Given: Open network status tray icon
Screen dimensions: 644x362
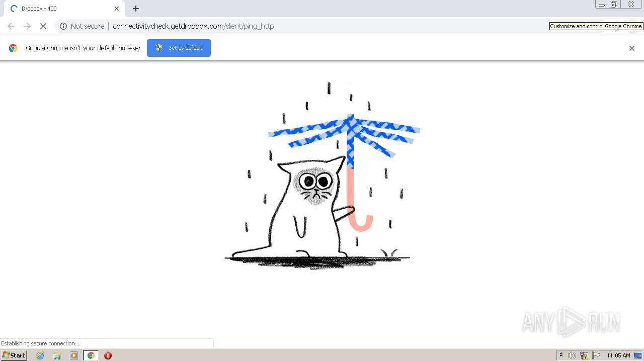Looking at the screenshot, I should pyautogui.click(x=584, y=355).
